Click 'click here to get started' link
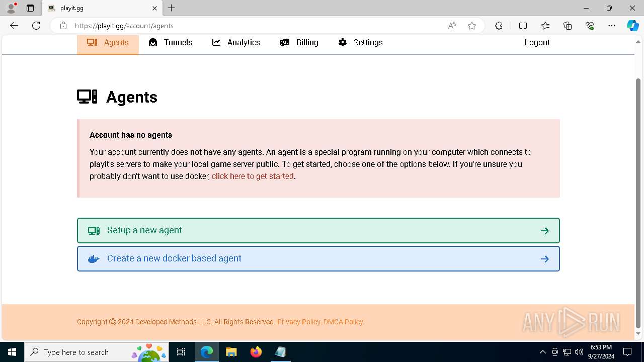Viewport: 644px width, 362px height. point(253,176)
